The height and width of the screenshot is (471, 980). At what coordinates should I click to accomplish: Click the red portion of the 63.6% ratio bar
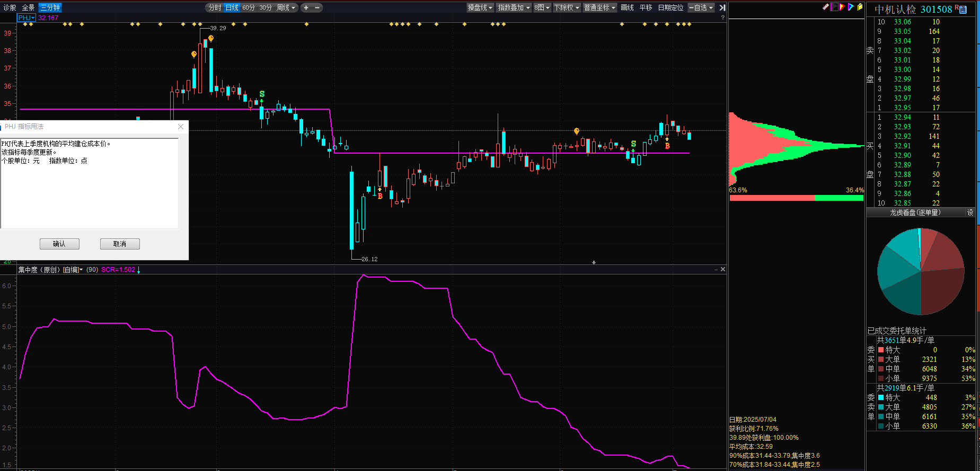tap(772, 198)
